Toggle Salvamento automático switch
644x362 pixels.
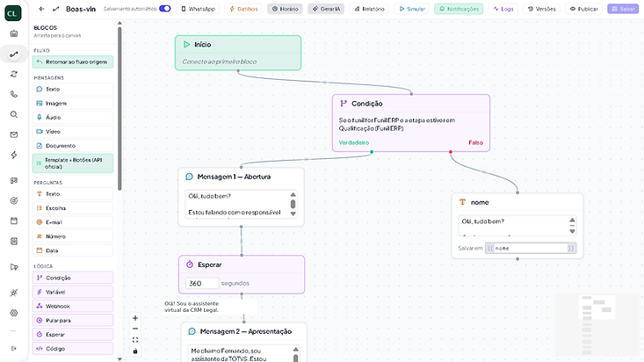[x=165, y=9]
